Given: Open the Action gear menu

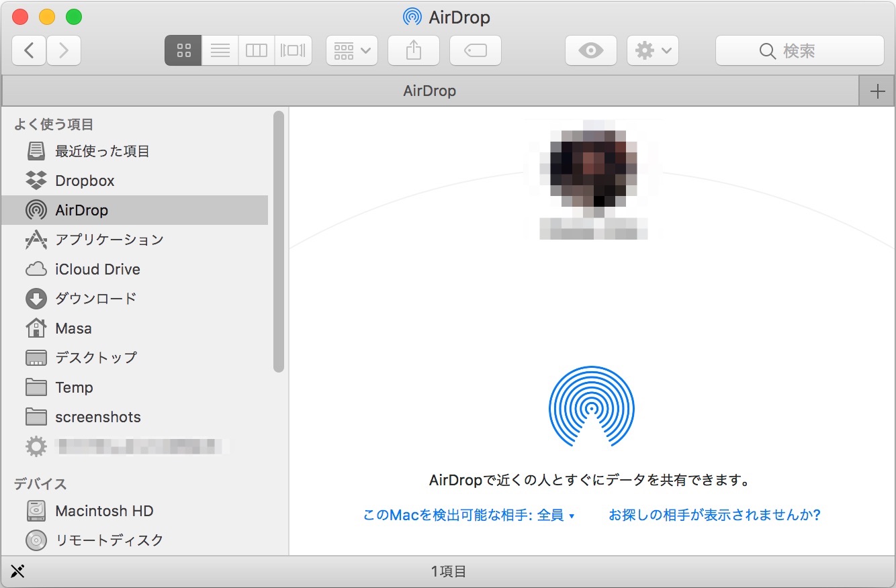Looking at the screenshot, I should 653,50.
